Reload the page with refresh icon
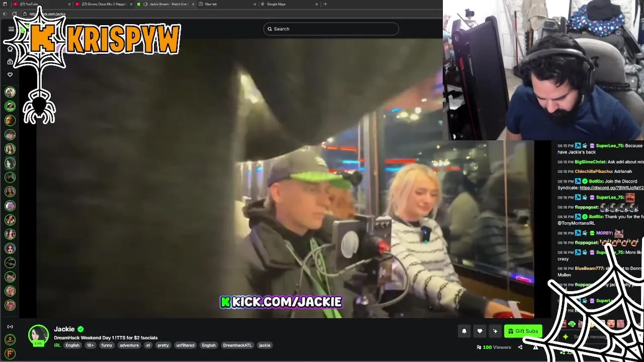644x362 pixels. 15,14
